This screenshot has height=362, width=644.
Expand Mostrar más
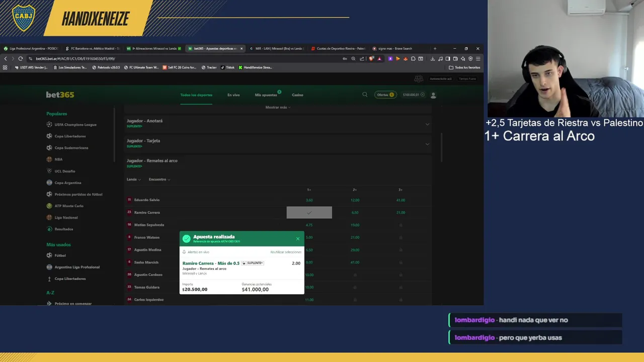coord(278,107)
